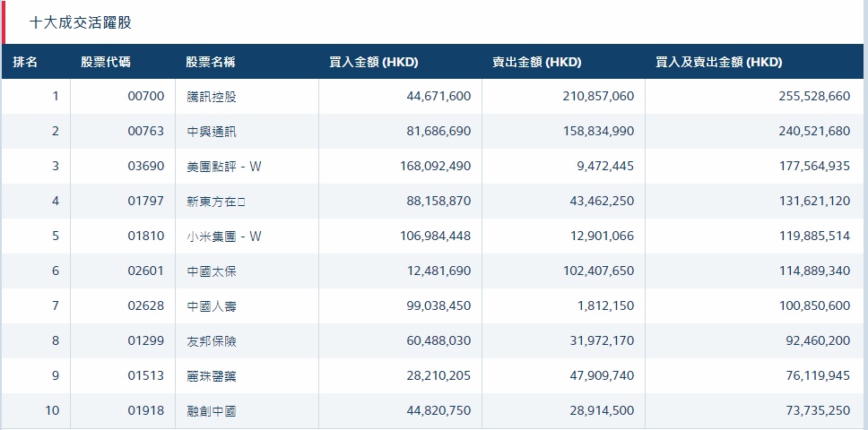Open 麗珠醫藥 stock name

click(212, 375)
